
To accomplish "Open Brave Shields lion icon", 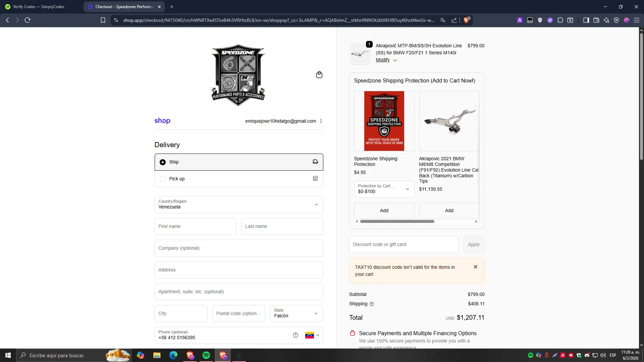I will click(467, 20).
